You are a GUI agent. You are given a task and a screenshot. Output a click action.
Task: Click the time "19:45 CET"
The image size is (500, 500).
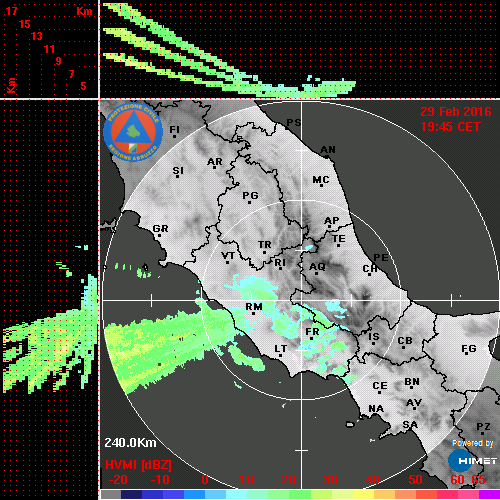click(450, 127)
